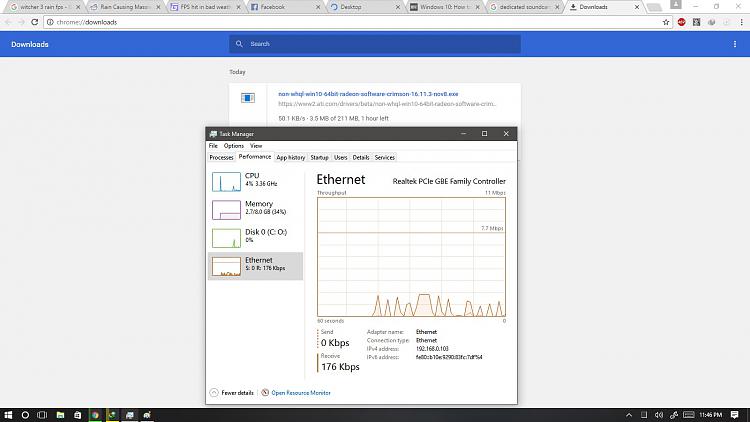
Task: Minimize the Task Manager window
Action: [x=463, y=133]
